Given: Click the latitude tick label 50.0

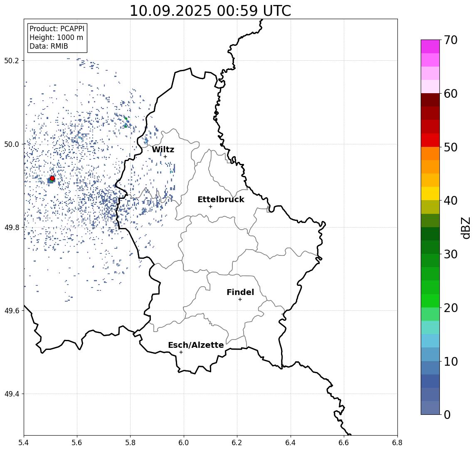Looking at the screenshot, I should (12, 144).
